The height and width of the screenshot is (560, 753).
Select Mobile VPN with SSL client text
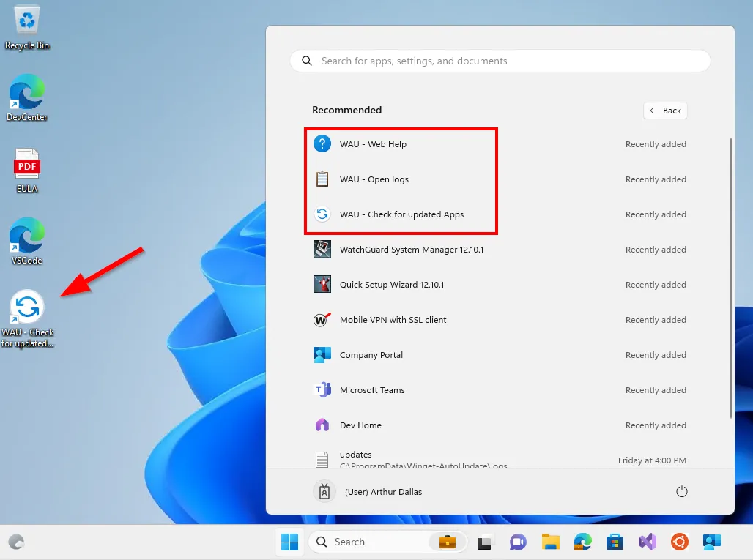pos(393,320)
